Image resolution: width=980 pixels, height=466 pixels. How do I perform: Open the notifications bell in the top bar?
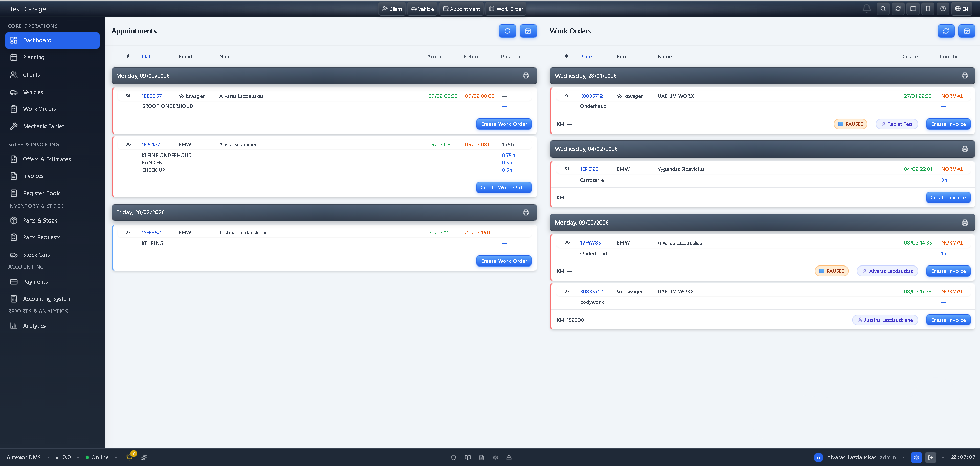point(866,9)
